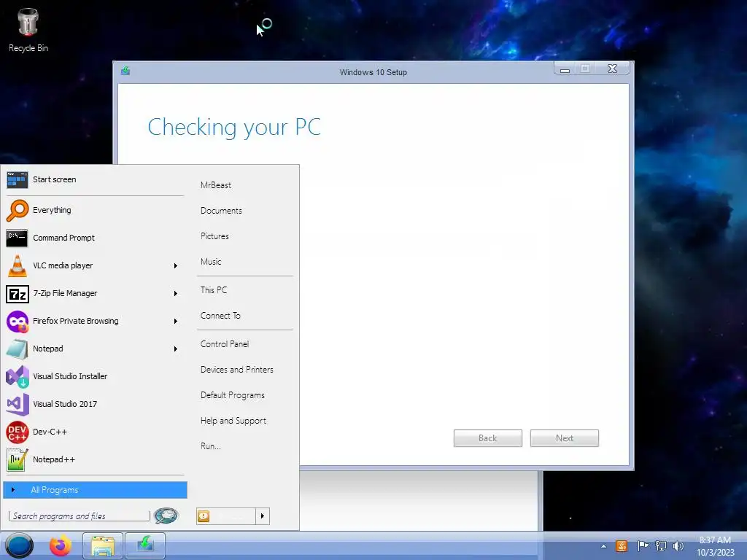This screenshot has width=747, height=560.
Task: Open the MrBeast user folder
Action: (216, 185)
